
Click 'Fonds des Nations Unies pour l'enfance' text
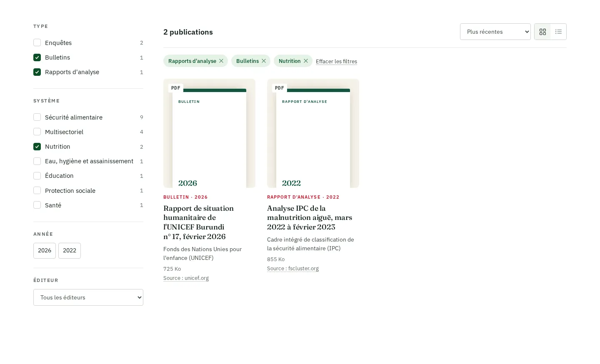(x=202, y=254)
